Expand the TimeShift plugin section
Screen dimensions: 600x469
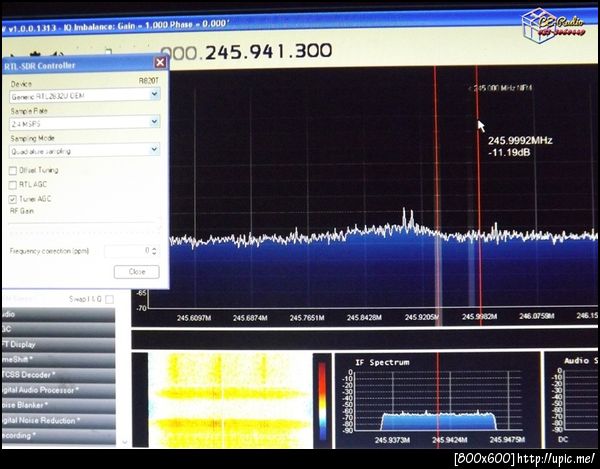tap(58, 360)
